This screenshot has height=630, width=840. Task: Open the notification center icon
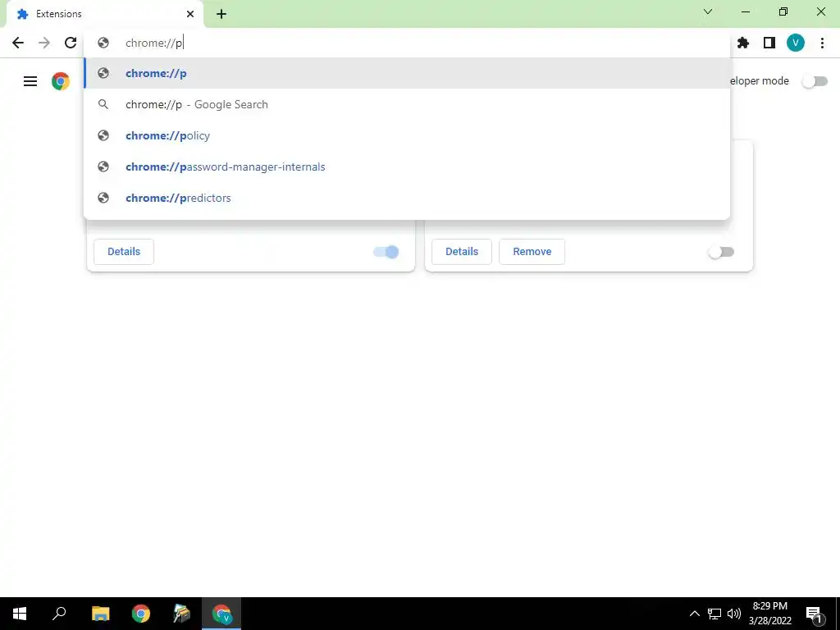pyautogui.click(x=815, y=614)
